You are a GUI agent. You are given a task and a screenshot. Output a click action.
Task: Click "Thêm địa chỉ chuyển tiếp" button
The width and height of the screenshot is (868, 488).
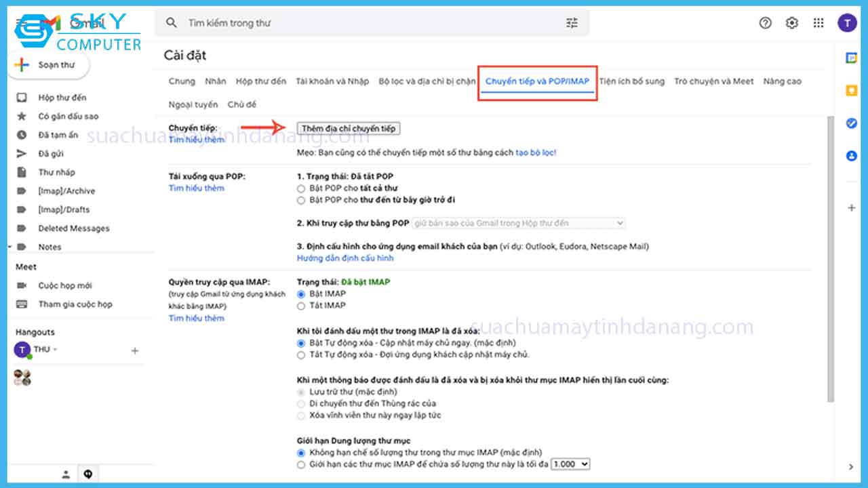tap(349, 129)
